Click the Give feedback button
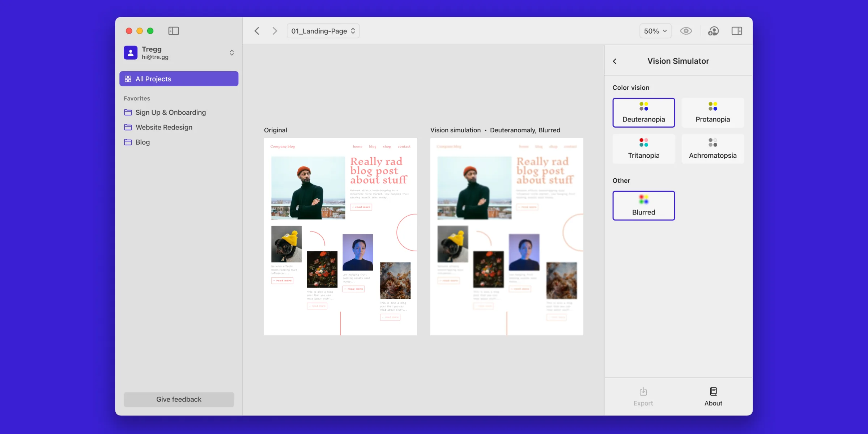868x434 pixels. [x=179, y=399]
